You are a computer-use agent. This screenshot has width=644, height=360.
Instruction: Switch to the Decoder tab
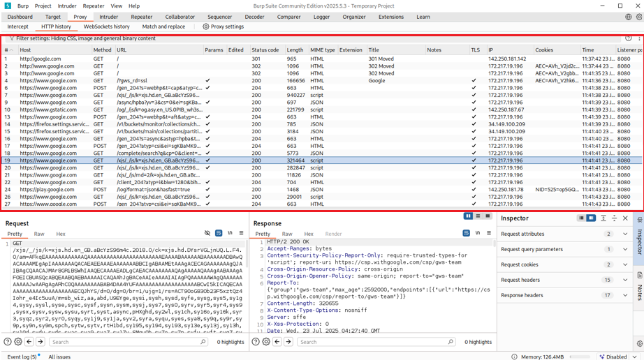click(x=255, y=17)
